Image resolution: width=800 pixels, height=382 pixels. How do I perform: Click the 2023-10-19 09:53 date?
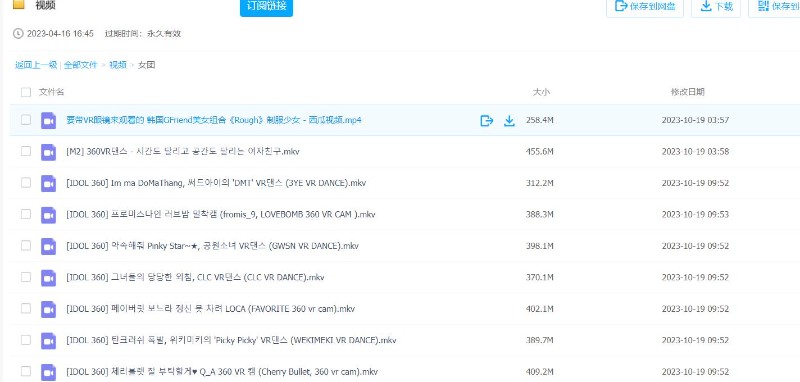(x=695, y=215)
